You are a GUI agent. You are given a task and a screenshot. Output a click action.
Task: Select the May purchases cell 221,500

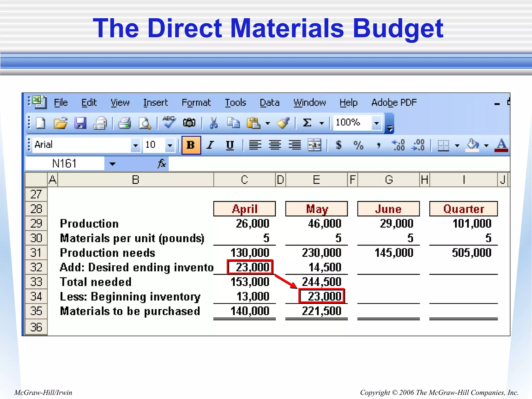(316, 311)
